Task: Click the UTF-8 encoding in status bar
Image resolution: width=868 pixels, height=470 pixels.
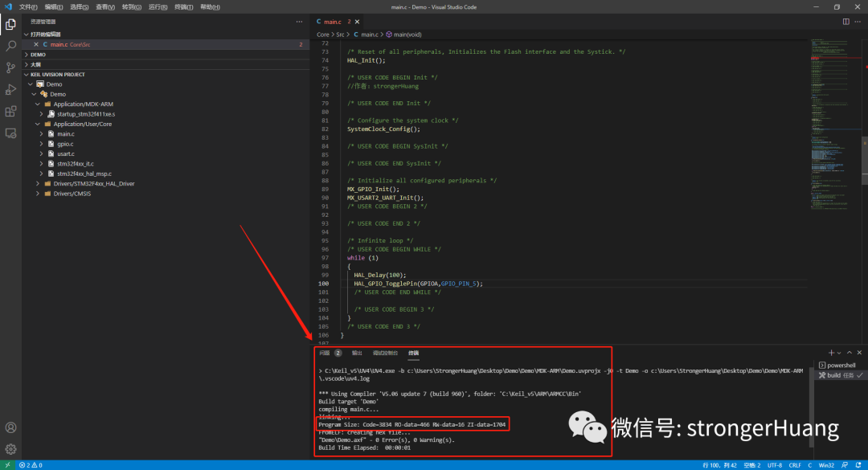Action: click(774, 465)
